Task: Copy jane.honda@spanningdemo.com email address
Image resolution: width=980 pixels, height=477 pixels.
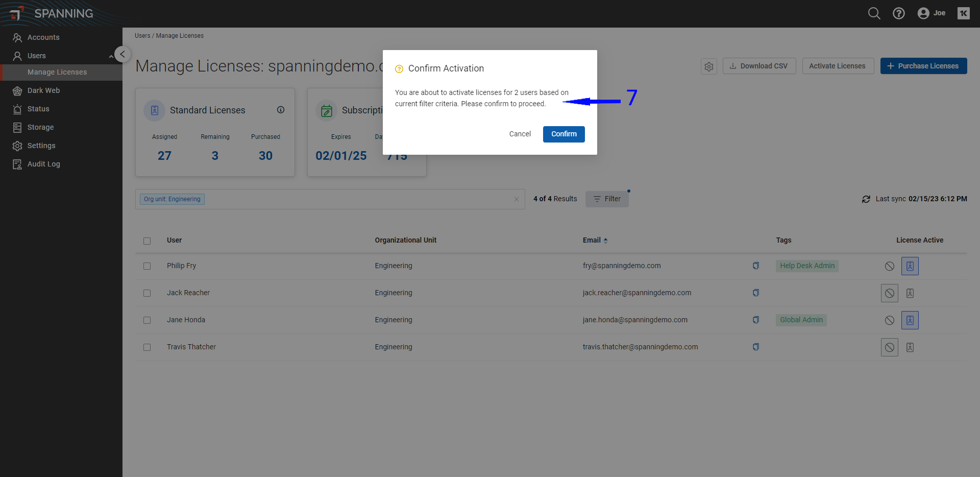Action: pos(756,320)
